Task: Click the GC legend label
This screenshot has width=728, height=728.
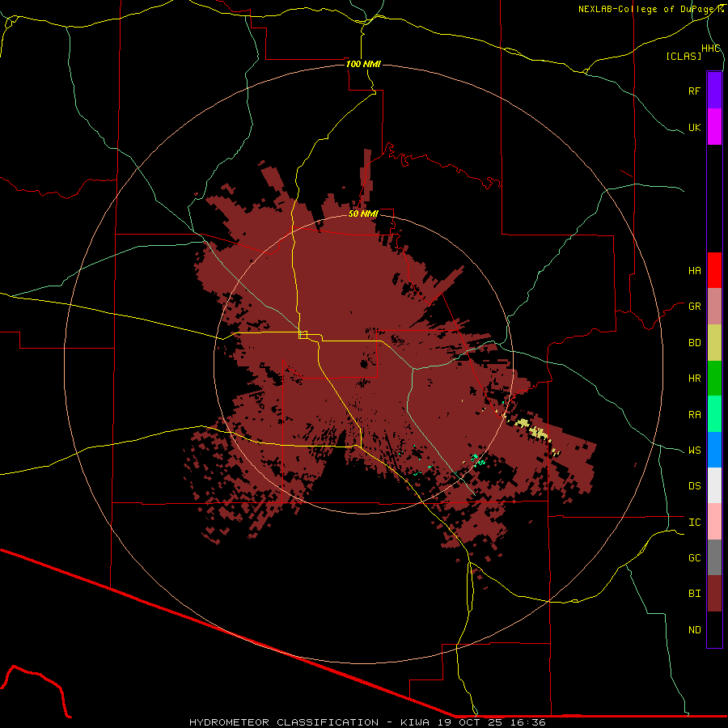Action: (694, 558)
